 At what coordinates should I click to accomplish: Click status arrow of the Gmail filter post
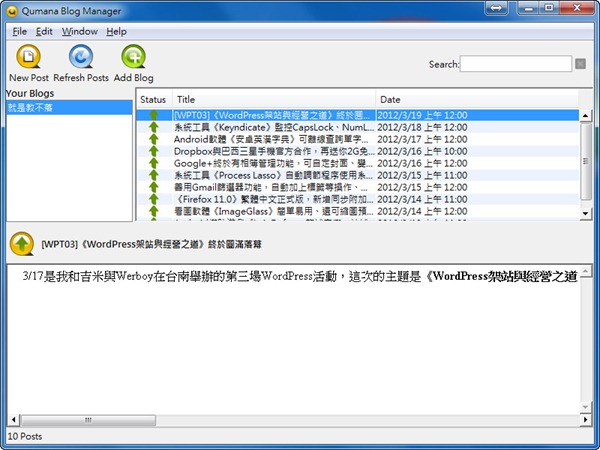coord(154,187)
